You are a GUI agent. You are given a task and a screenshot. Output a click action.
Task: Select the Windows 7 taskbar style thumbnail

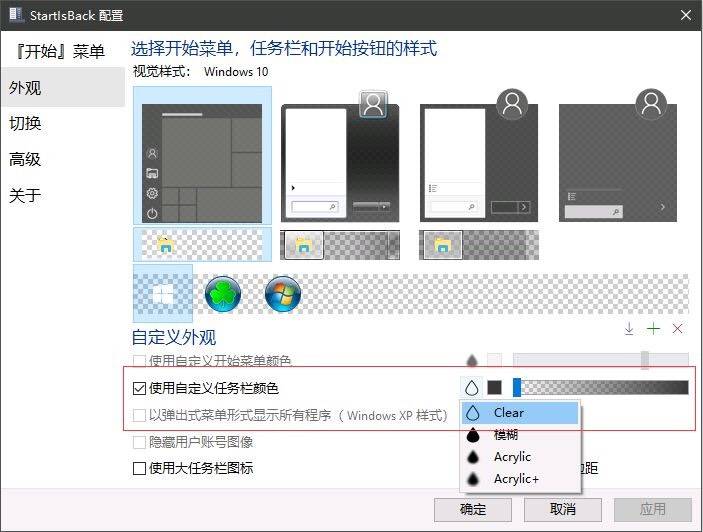tap(340, 245)
